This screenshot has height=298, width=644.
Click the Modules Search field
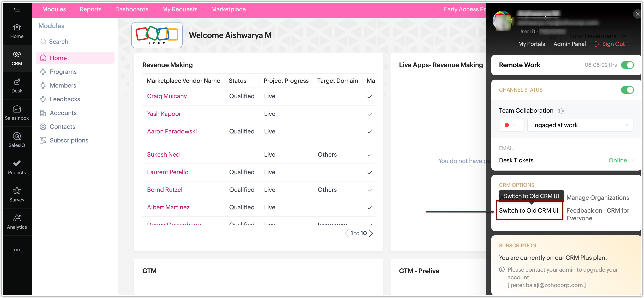click(58, 42)
